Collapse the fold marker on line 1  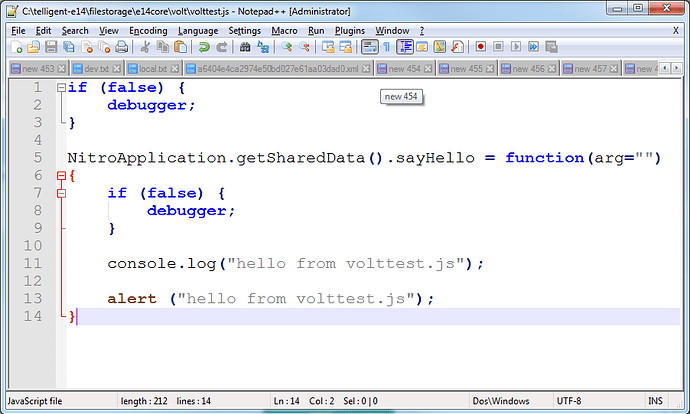click(x=61, y=88)
